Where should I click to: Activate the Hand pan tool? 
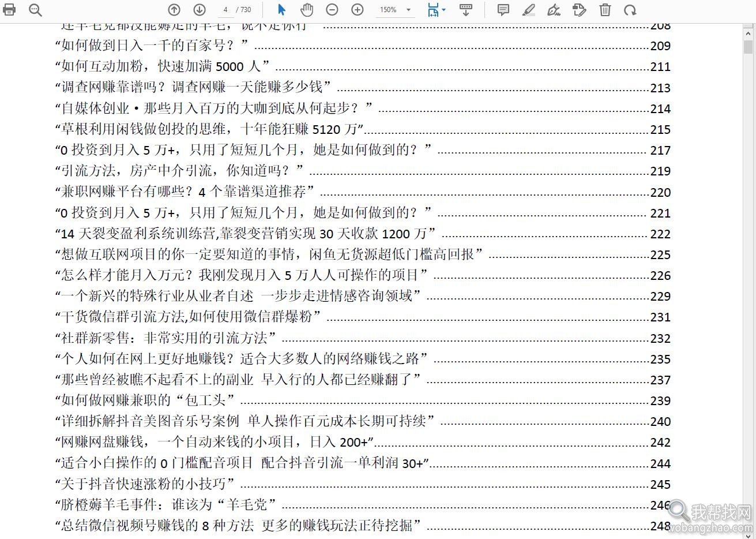tap(307, 9)
